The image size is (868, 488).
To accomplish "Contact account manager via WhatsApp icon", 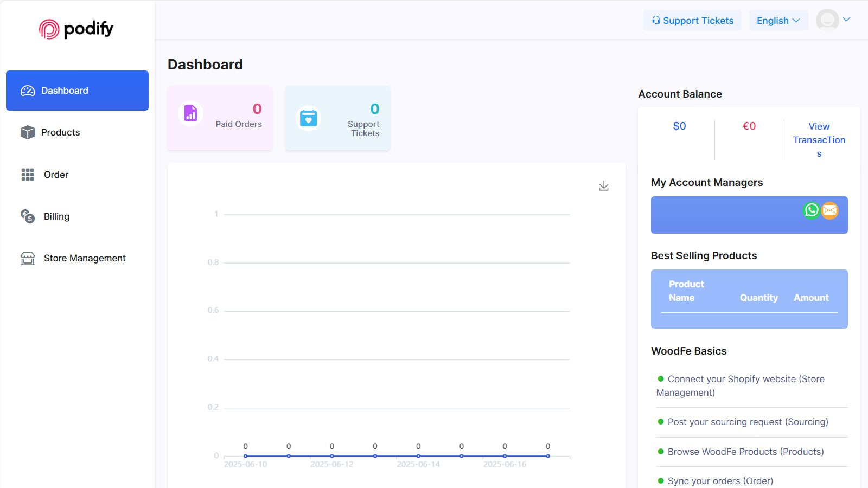I will click(812, 210).
